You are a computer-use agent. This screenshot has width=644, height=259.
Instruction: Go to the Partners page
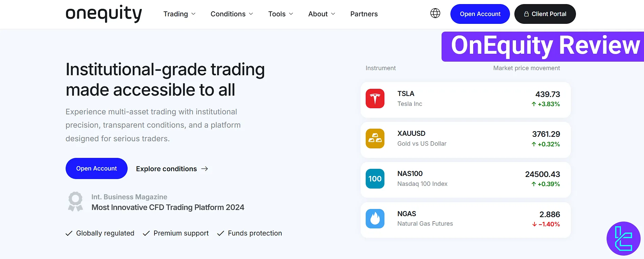tap(364, 14)
